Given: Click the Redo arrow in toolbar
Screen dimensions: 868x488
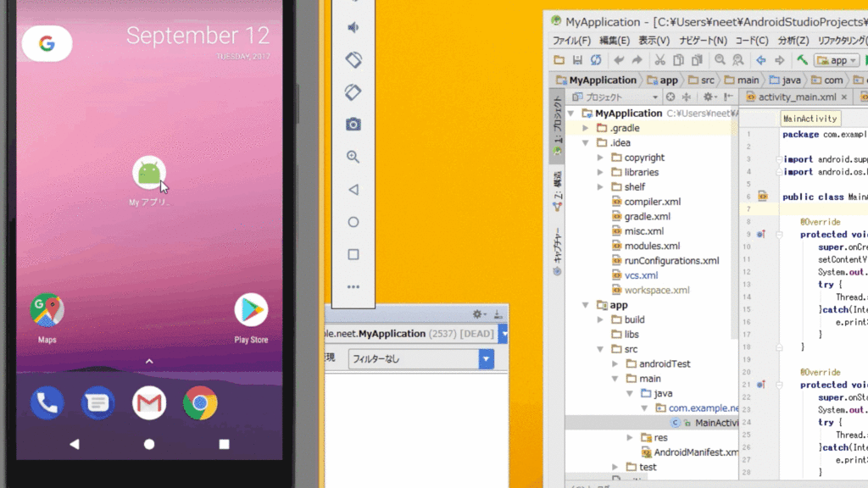Looking at the screenshot, I should [x=637, y=60].
